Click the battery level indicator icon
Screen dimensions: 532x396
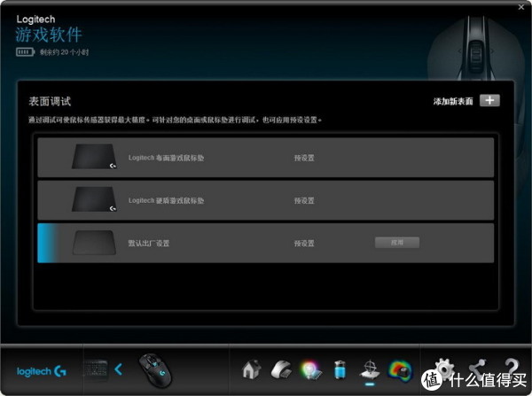click(x=25, y=52)
